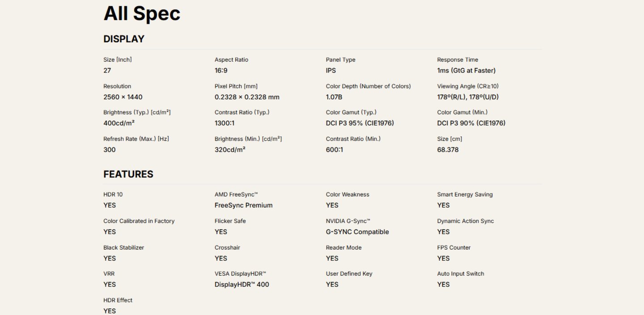Click the DisplayHDR™ 400 value
Image resolution: width=644 pixels, height=315 pixels.
[x=242, y=285]
